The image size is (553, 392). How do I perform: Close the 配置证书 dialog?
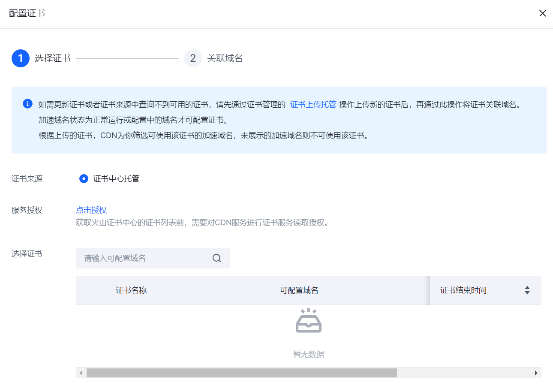[542, 13]
